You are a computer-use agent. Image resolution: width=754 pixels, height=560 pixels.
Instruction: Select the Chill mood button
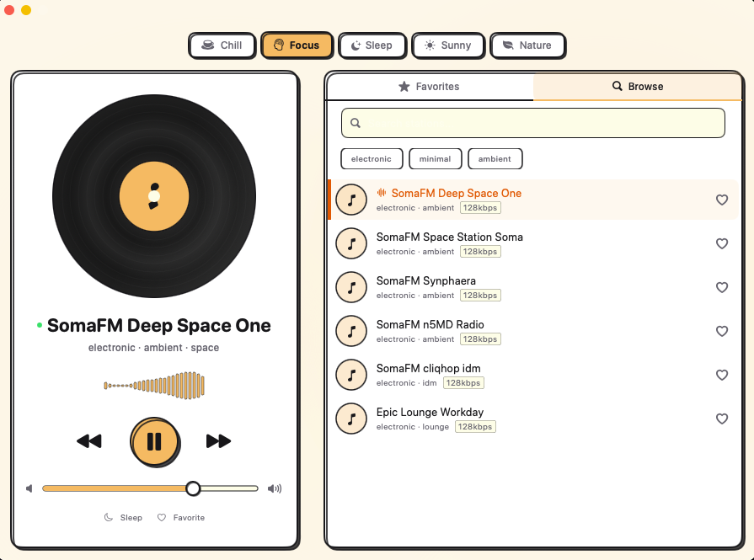click(x=222, y=45)
